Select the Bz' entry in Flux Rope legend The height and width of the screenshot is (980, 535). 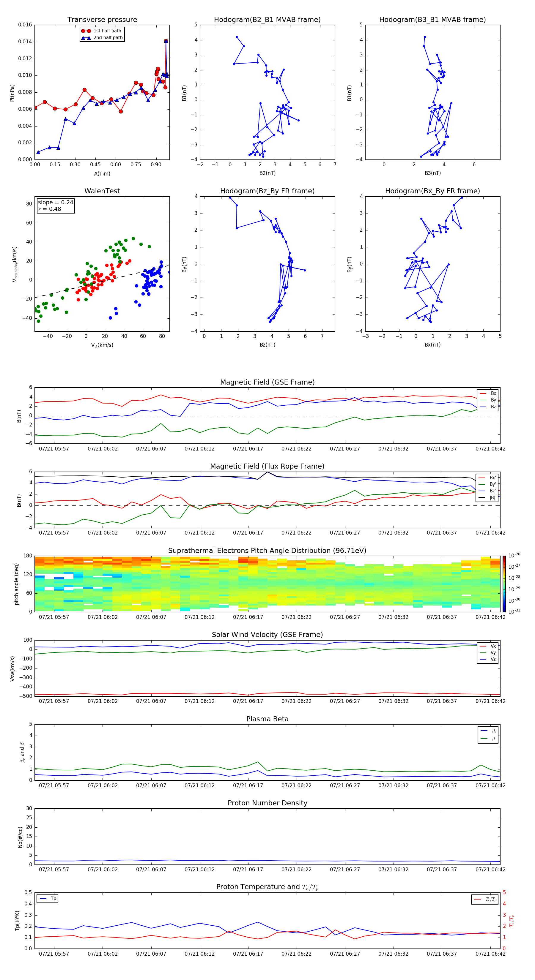coord(488,491)
